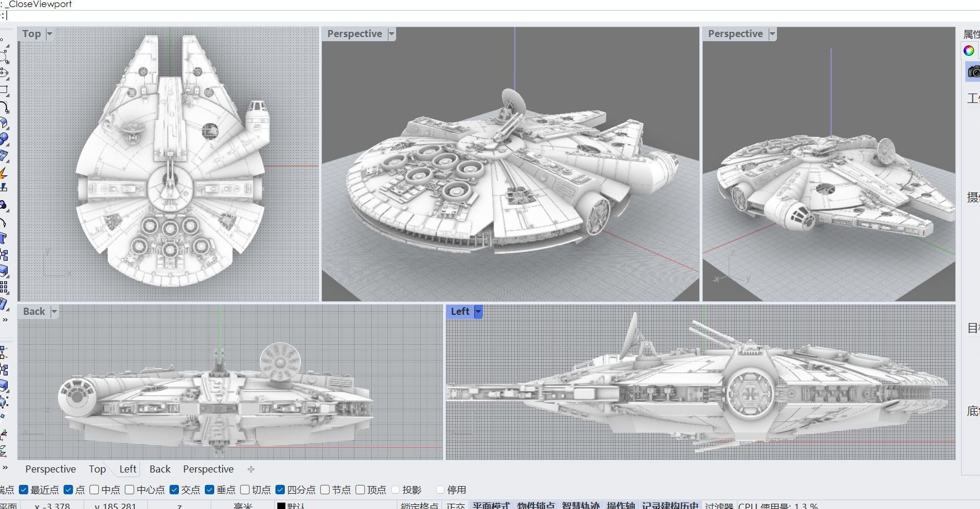This screenshot has width=980, height=509.
Task: Click the highlighted Left viewport title label
Action: 460,311
